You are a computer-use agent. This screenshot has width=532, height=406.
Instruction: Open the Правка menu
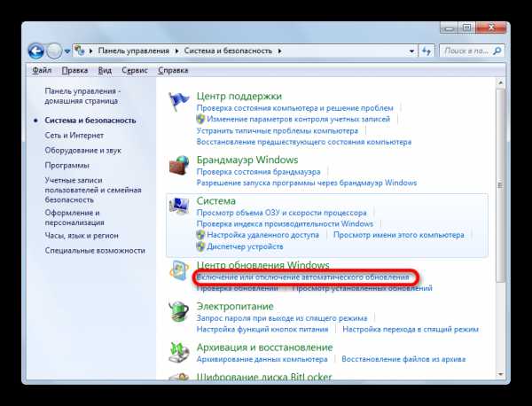74,70
